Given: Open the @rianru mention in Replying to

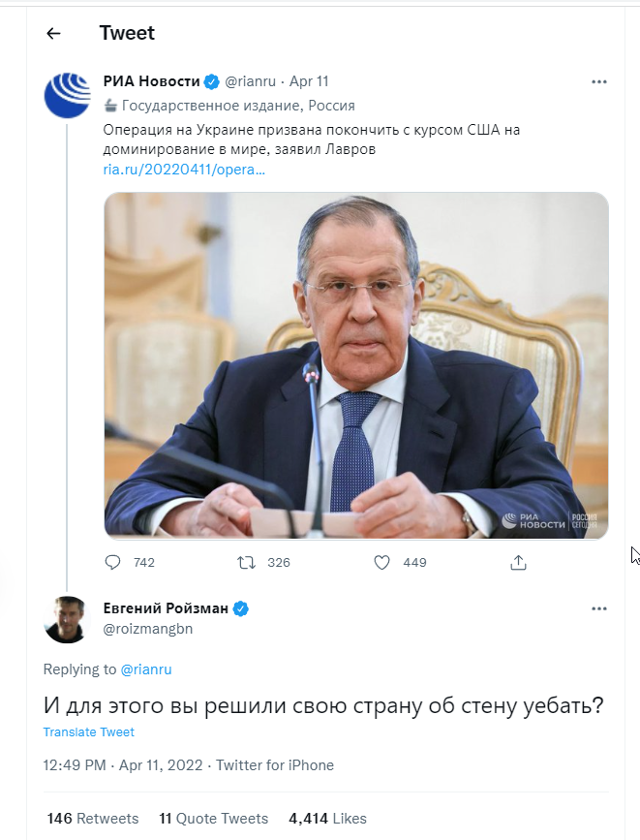Looking at the screenshot, I should click(x=145, y=669).
